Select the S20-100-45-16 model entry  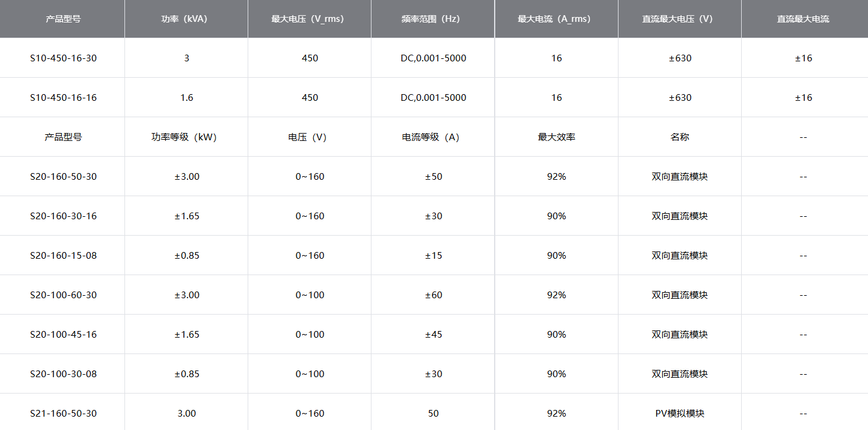(x=63, y=335)
